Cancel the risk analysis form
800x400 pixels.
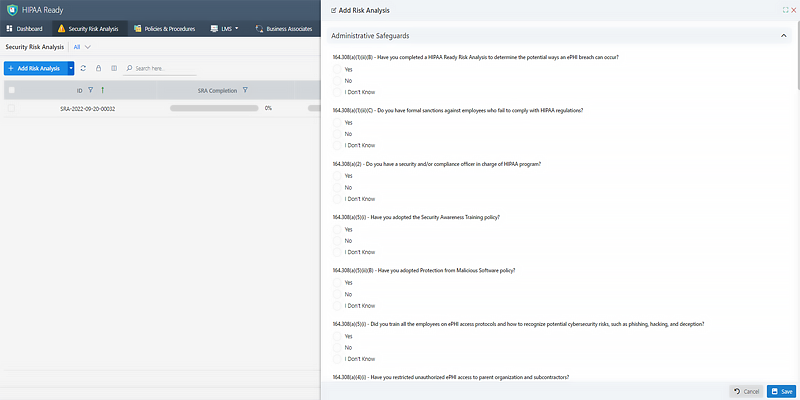[x=746, y=391]
